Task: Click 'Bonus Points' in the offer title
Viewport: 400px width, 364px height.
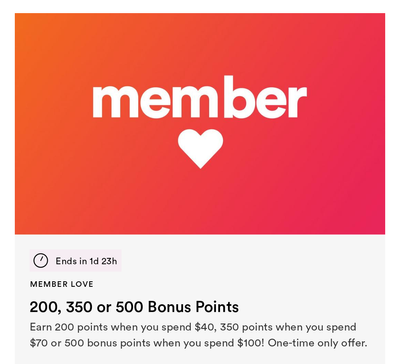Action: (x=193, y=307)
